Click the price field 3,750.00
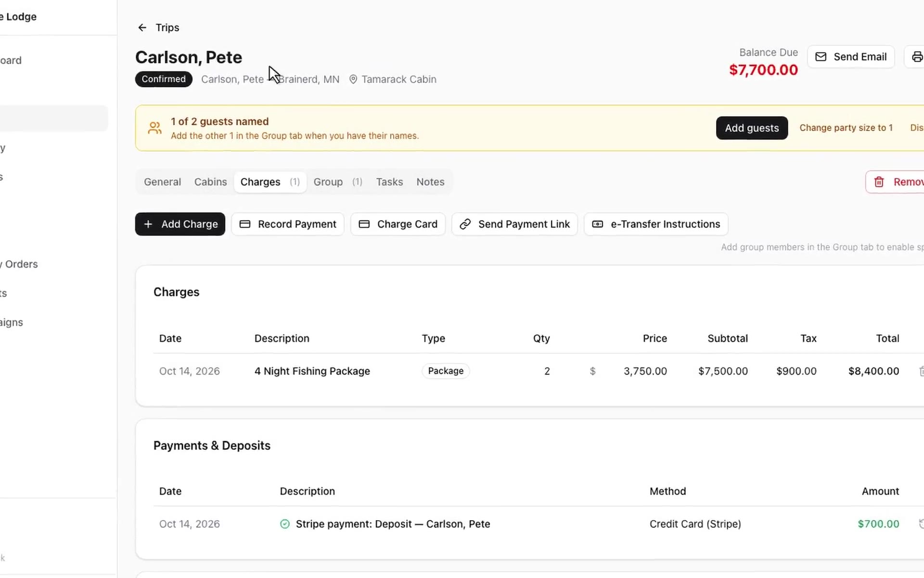The height and width of the screenshot is (578, 924). click(645, 371)
